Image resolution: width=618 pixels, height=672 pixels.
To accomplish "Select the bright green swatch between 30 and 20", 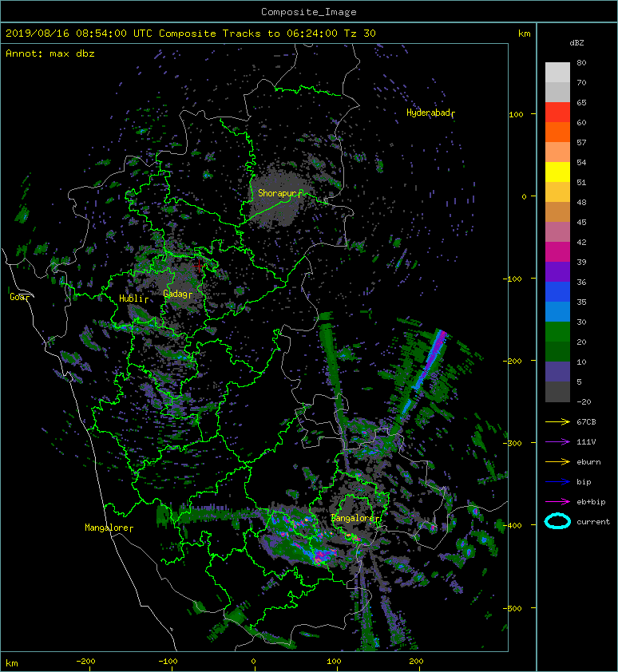I will [x=557, y=332].
